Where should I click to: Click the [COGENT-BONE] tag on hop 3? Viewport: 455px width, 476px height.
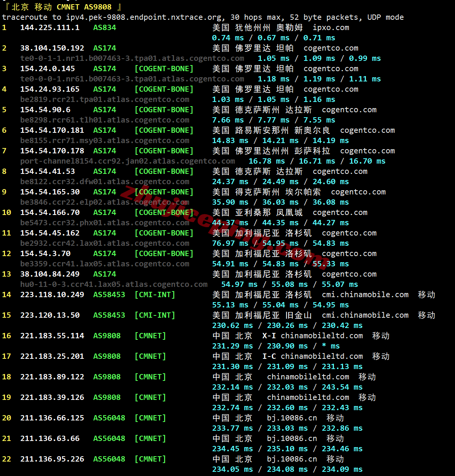[x=164, y=68]
